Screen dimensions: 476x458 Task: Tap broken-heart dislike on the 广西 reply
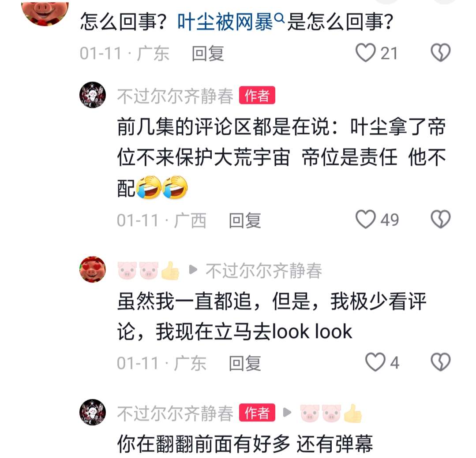(440, 219)
